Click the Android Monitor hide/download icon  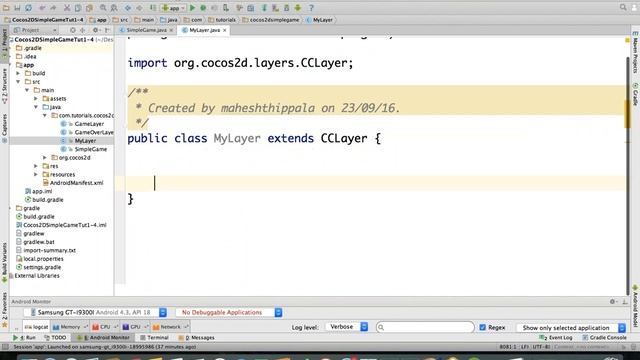(624, 302)
